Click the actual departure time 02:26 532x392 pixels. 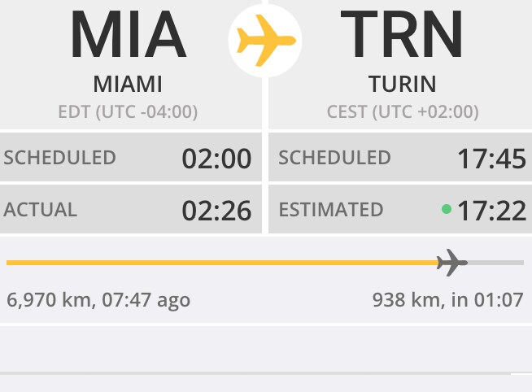[x=217, y=211]
